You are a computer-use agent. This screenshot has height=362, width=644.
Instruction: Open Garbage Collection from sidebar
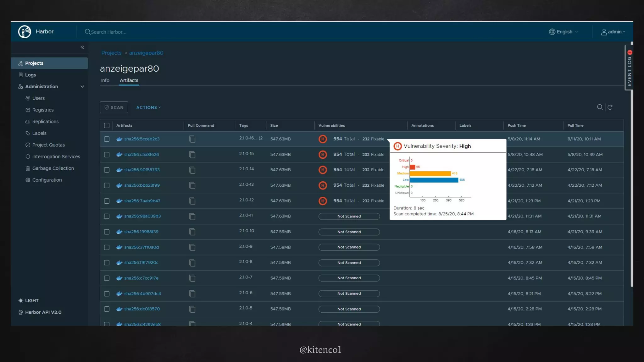[53, 168]
